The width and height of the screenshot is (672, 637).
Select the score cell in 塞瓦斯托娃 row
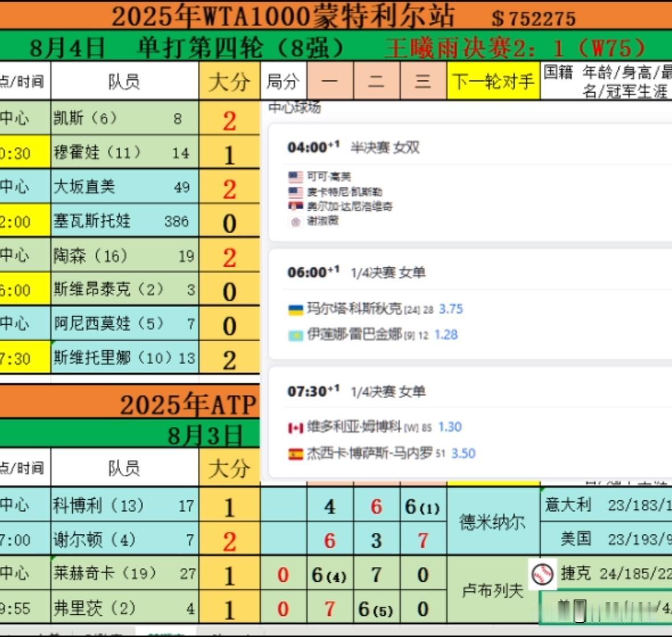point(229,221)
